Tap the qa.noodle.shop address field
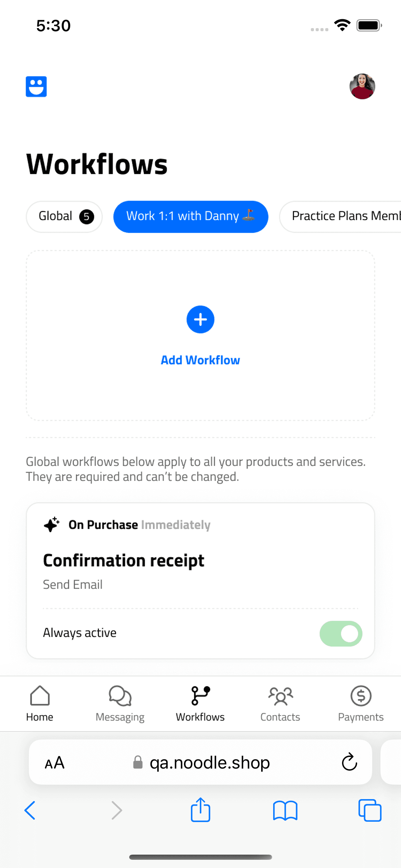 point(200,762)
